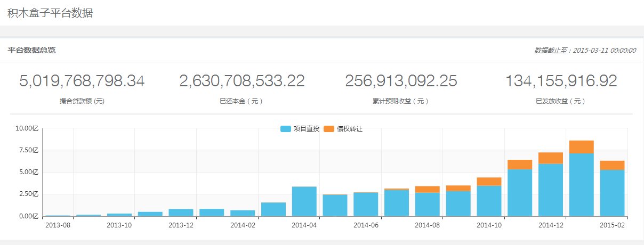The height and width of the screenshot is (245, 644).
Task: Click the 2014-06 x-axis label
Action: pos(366,225)
